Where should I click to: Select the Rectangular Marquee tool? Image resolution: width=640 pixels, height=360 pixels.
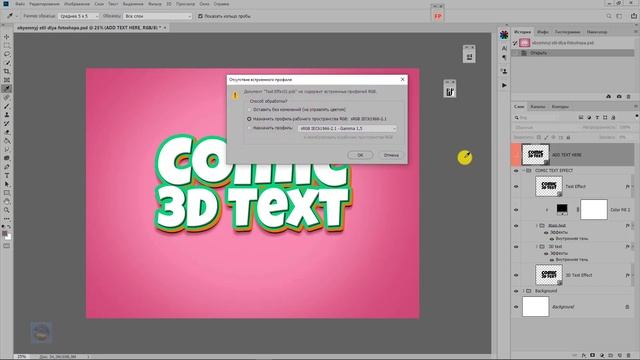(7, 45)
